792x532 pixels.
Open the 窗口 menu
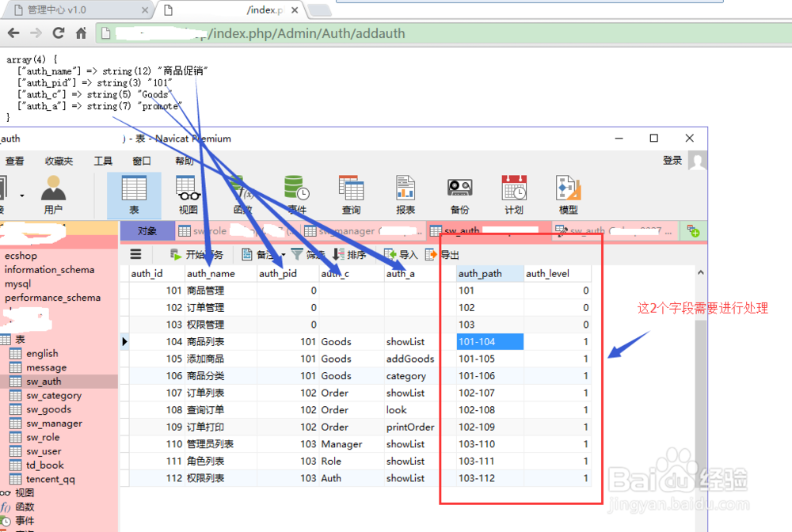[x=142, y=161]
